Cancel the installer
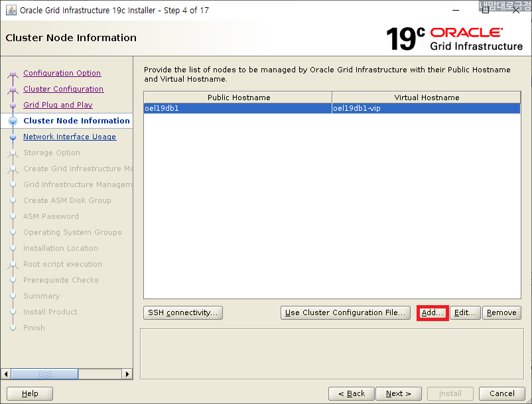532x404 pixels. pyautogui.click(x=501, y=393)
